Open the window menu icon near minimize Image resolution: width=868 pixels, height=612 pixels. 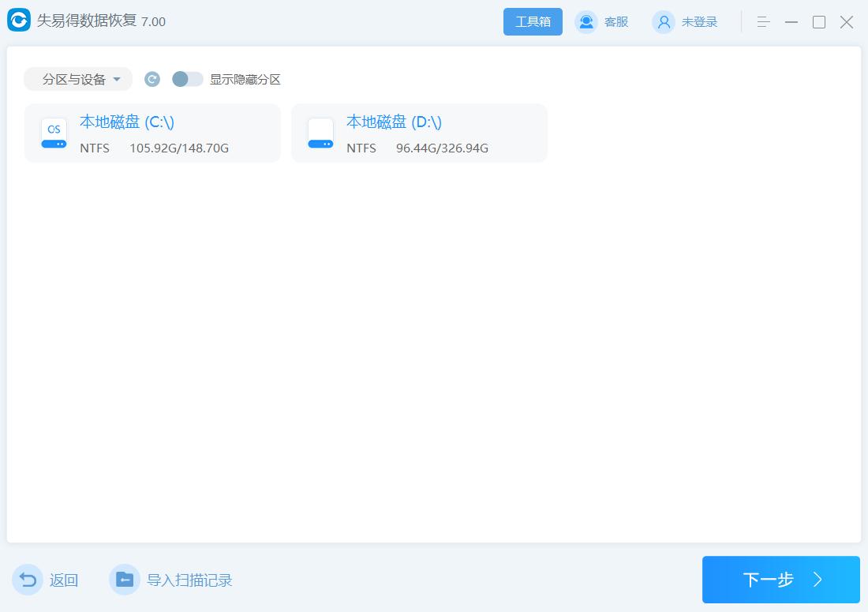(762, 22)
